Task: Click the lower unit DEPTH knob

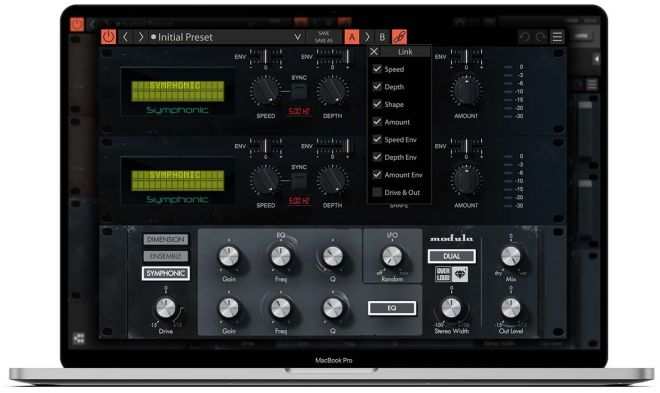Action: (x=332, y=180)
